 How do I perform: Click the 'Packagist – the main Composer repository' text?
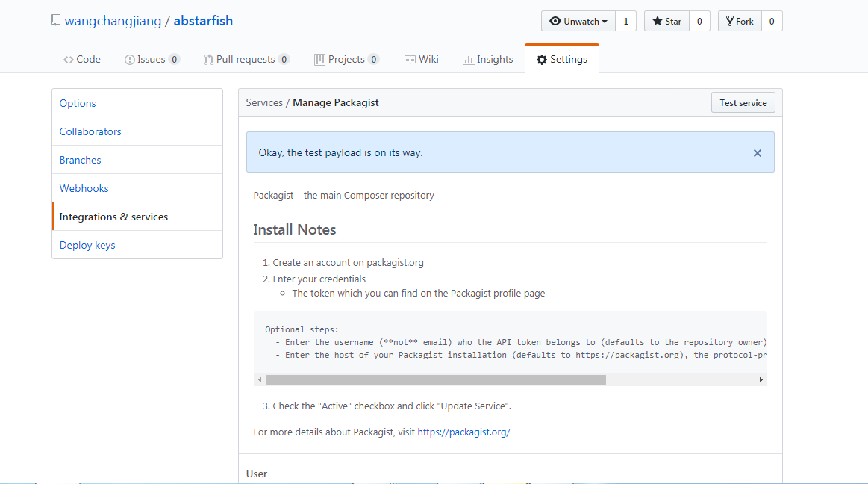point(344,196)
